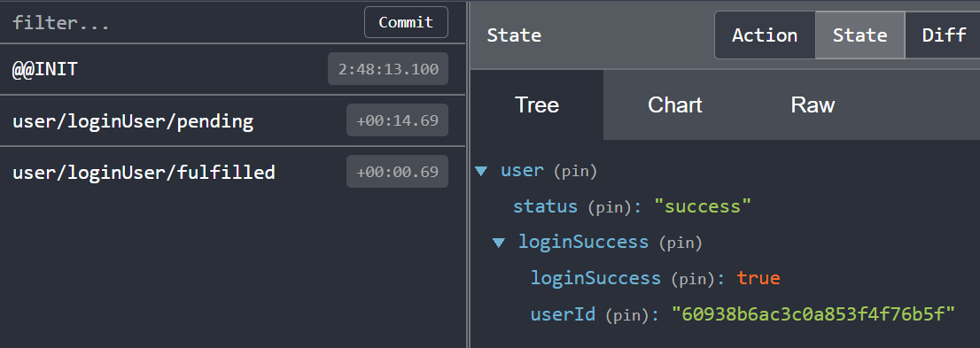Image resolution: width=980 pixels, height=348 pixels.
Task: Pin the userId property
Action: point(626,314)
